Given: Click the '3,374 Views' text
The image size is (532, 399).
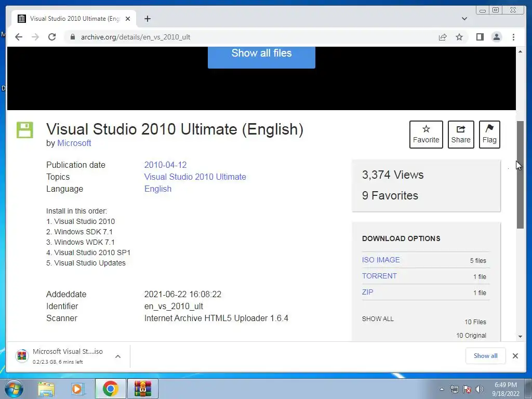Looking at the screenshot, I should coord(393,175).
